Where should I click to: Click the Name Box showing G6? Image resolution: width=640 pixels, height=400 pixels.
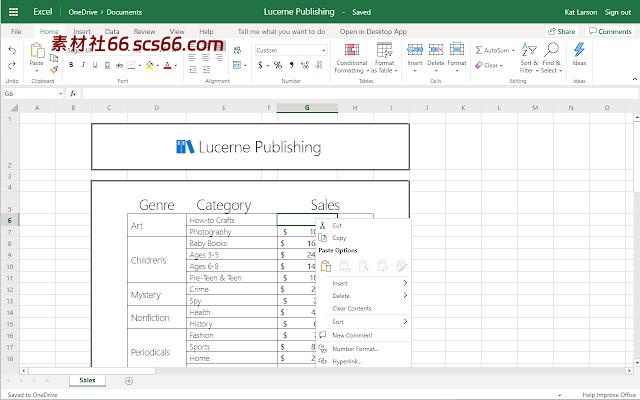click(30, 93)
